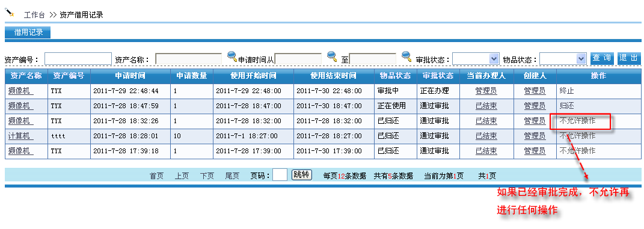Go to 尾页 in pagination

click(232, 176)
